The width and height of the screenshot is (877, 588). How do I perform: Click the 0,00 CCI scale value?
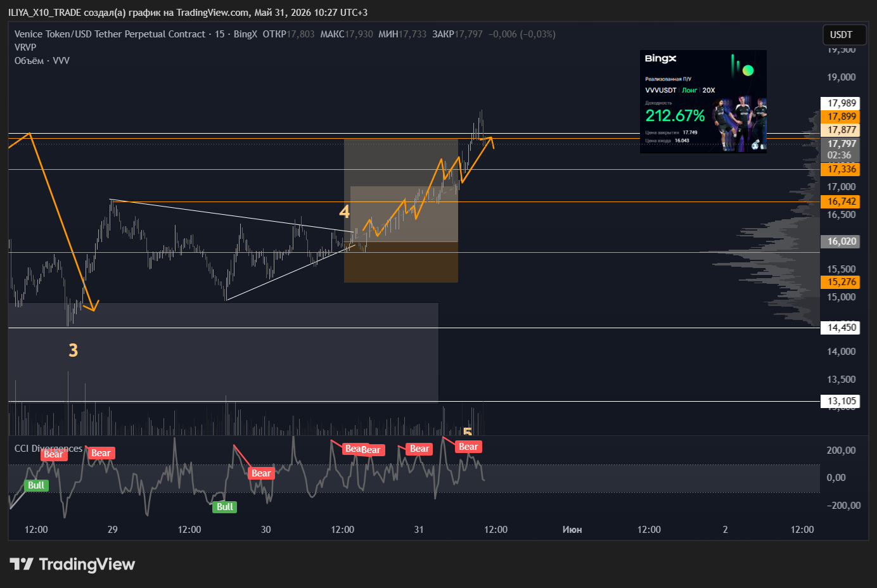[836, 478]
